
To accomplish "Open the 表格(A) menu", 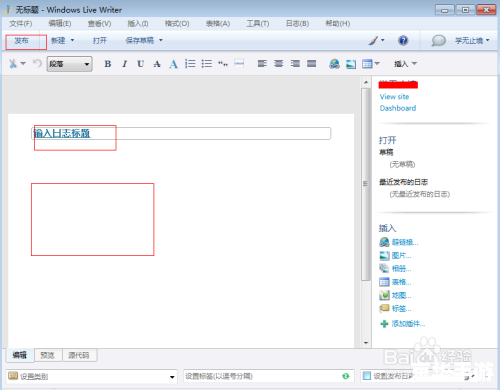I will pyautogui.click(x=218, y=24).
